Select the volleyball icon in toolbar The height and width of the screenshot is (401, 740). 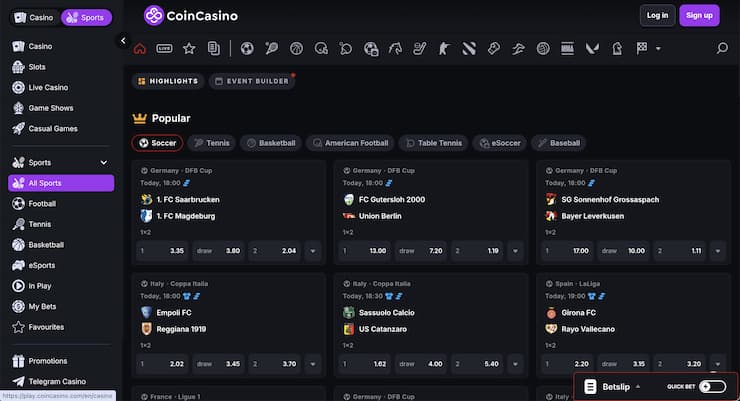pyautogui.click(x=543, y=49)
